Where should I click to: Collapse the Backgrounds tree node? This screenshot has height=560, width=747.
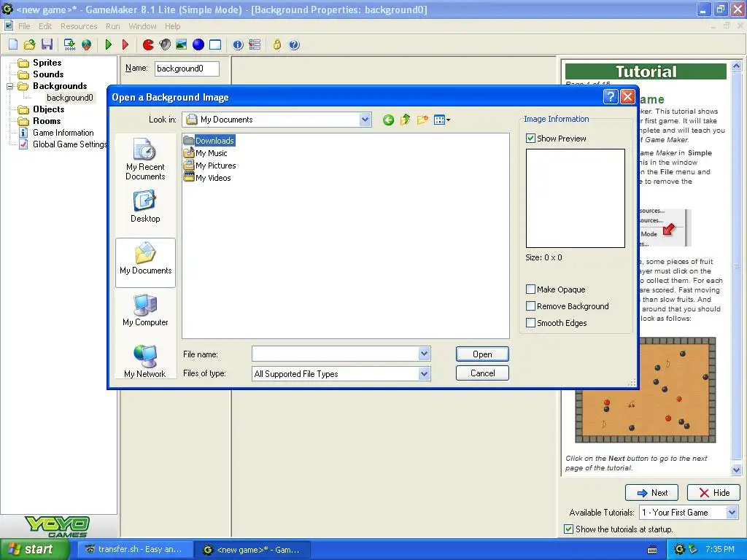pos(9,86)
